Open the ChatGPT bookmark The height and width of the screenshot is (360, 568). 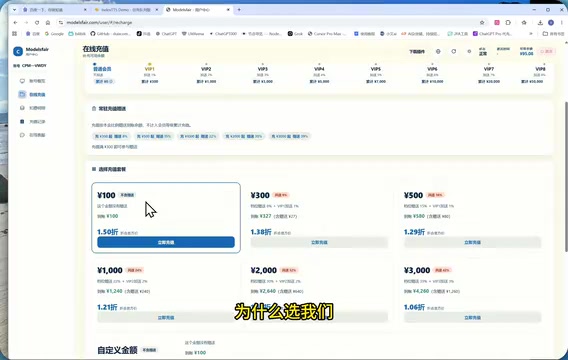click(x=166, y=34)
